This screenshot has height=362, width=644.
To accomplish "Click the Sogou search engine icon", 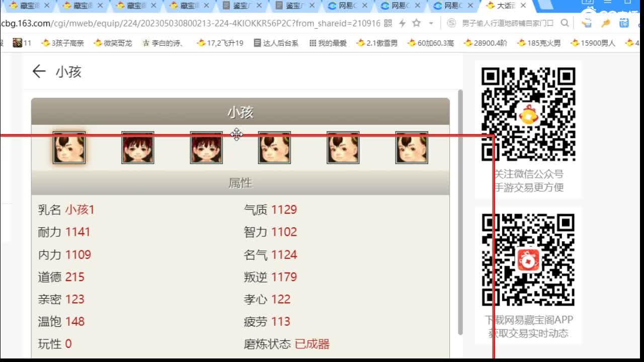I will pos(452,23).
